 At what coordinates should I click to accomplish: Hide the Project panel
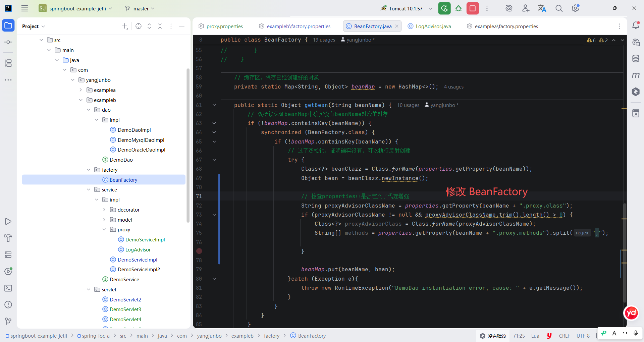tap(182, 26)
